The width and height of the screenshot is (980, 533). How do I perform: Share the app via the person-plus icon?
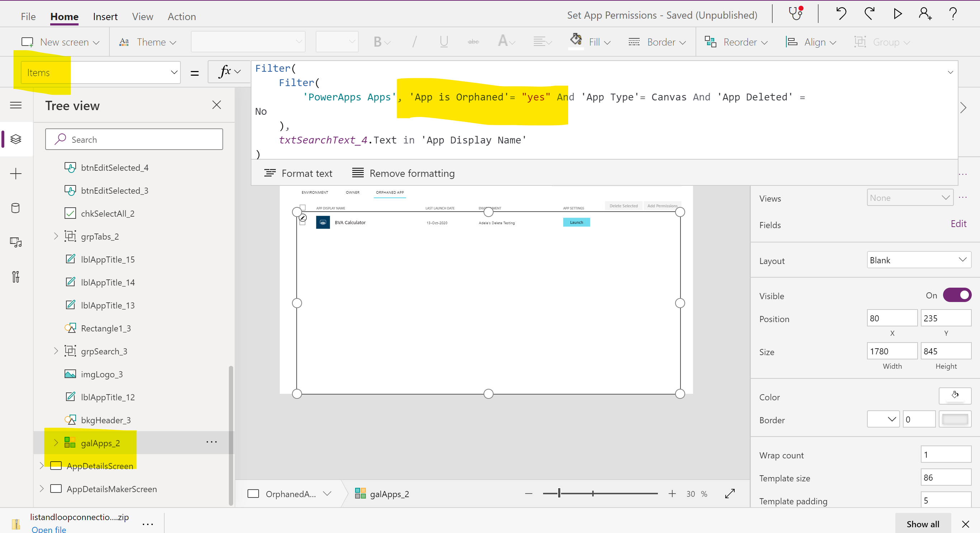[924, 14]
